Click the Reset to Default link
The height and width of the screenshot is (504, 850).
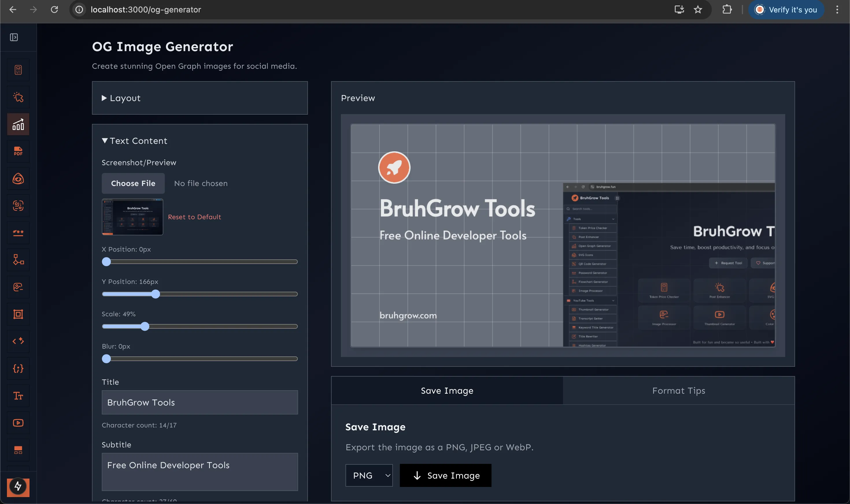pyautogui.click(x=194, y=217)
